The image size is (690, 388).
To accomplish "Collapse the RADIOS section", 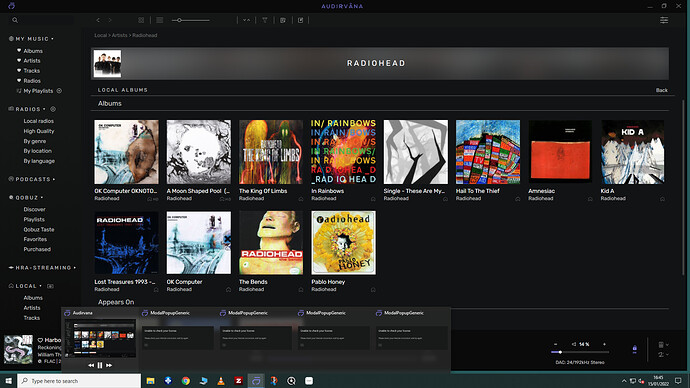I will [x=44, y=109].
